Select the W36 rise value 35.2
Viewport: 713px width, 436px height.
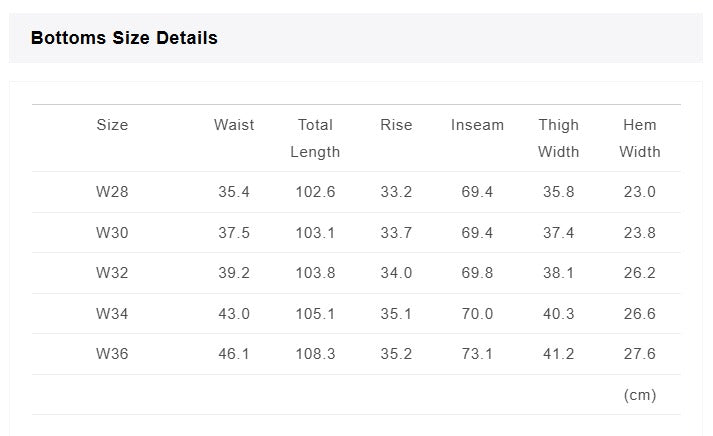pyautogui.click(x=396, y=354)
